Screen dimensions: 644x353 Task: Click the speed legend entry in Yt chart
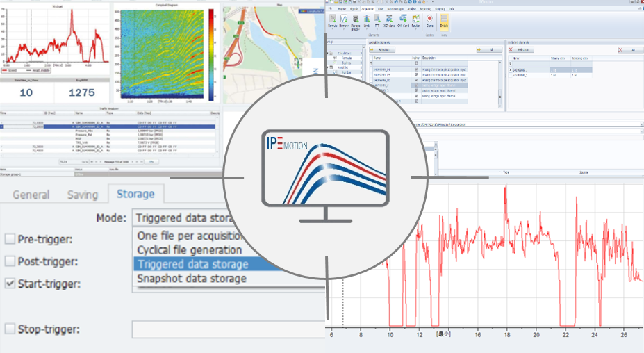(x=10, y=70)
